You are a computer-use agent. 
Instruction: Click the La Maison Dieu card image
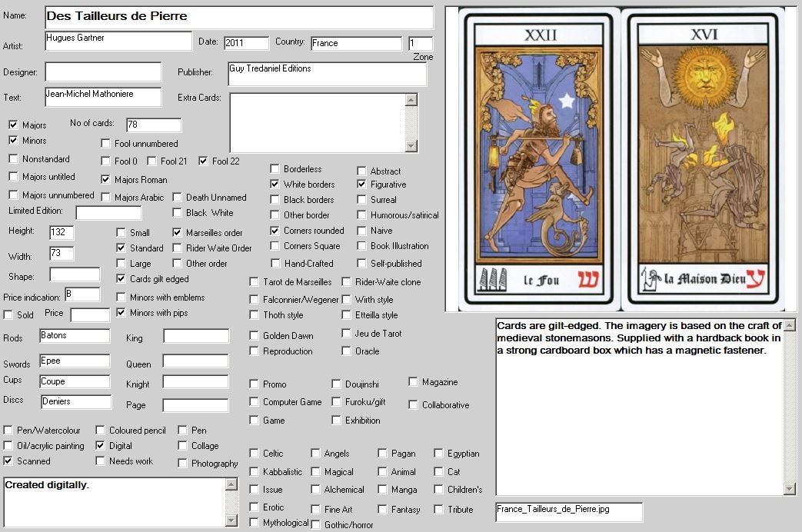(703, 158)
